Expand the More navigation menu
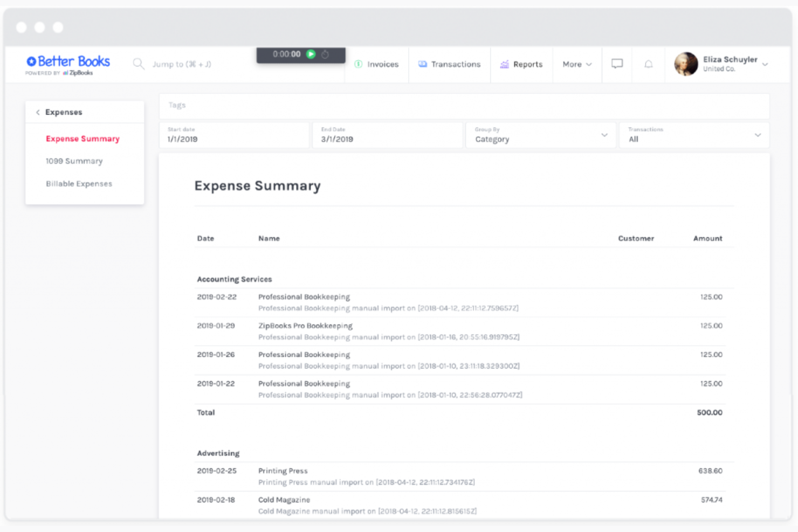 pyautogui.click(x=576, y=64)
